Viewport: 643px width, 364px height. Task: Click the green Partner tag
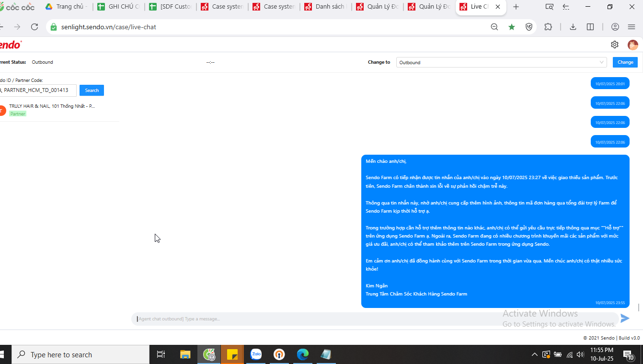pos(18,114)
